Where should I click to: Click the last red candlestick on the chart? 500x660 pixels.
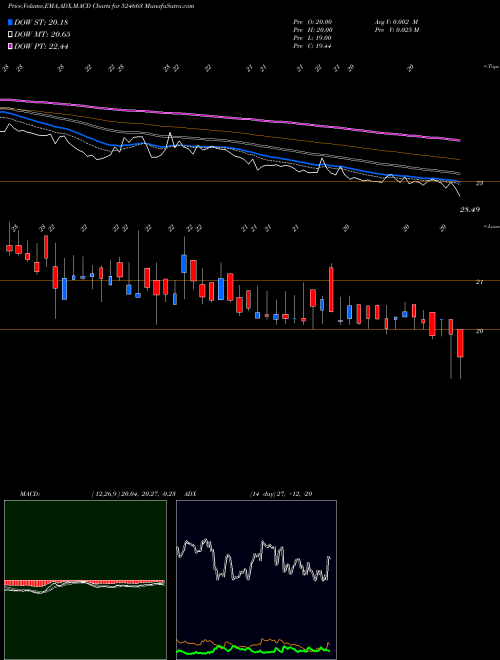[x=460, y=343]
